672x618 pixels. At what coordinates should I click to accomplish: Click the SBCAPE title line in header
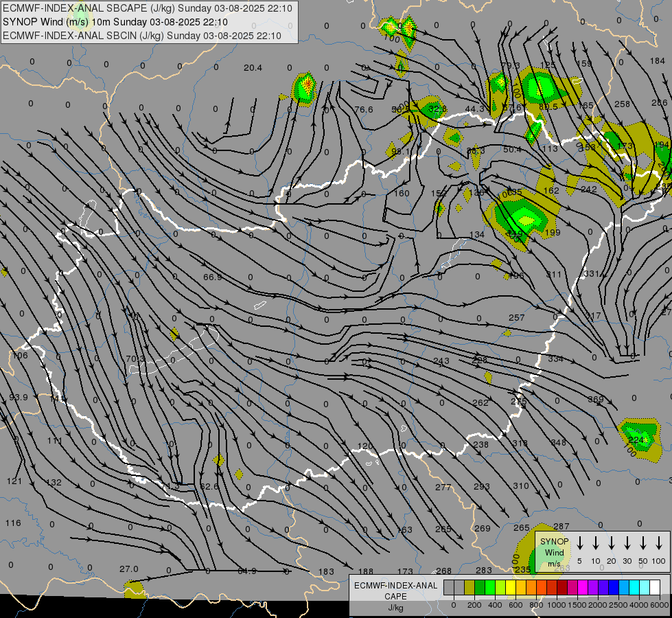pyautogui.click(x=148, y=8)
